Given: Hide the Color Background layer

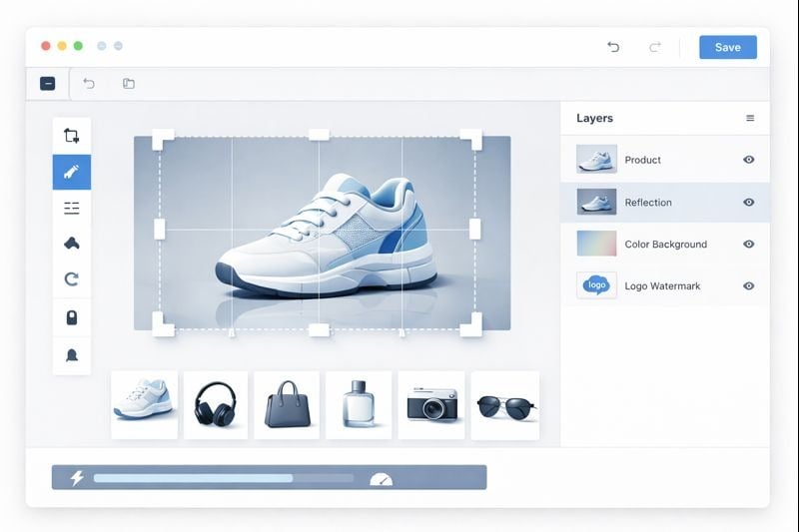Looking at the screenshot, I should (x=748, y=244).
